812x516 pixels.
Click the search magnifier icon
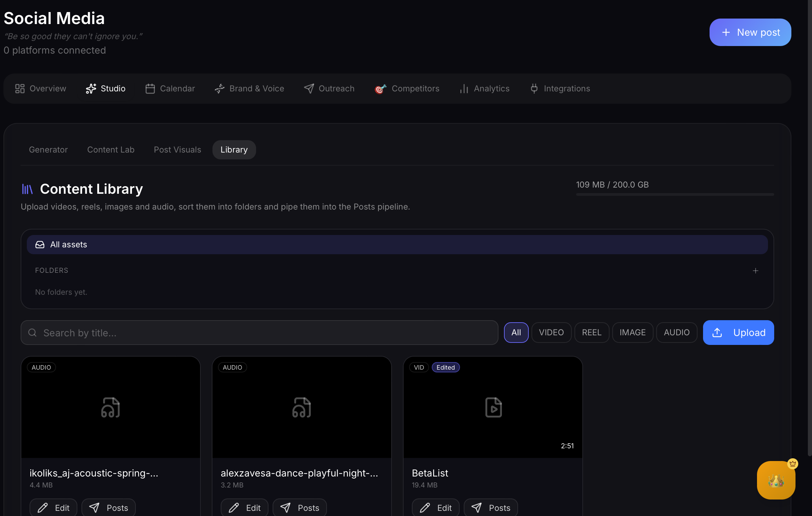pos(32,333)
